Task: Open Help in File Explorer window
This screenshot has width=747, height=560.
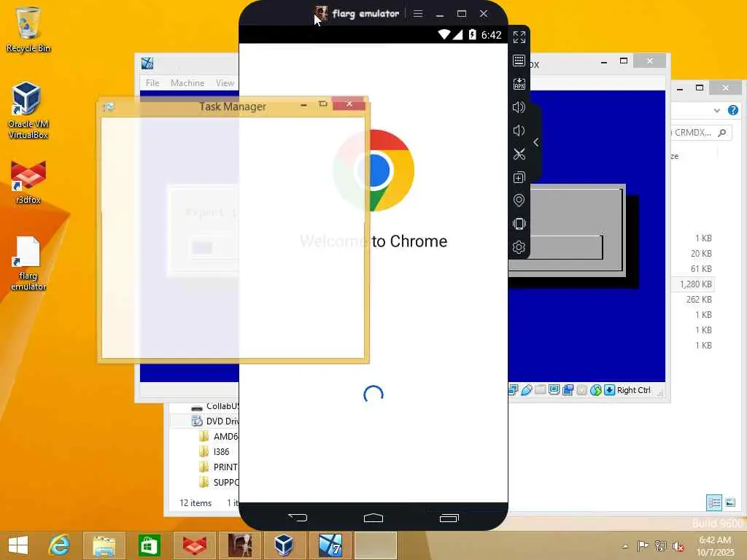Action: pos(732,111)
